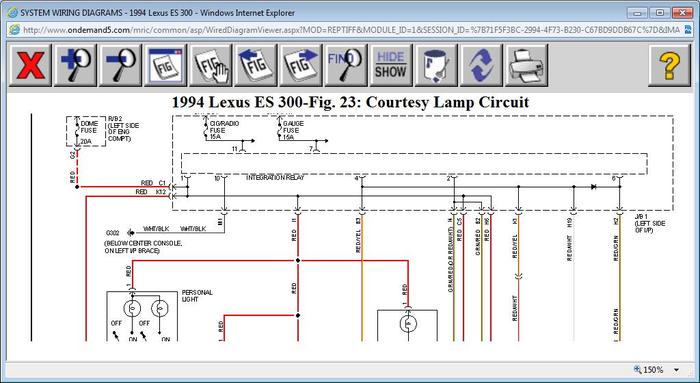Screen dimensions: 700x383
Task: Zoom out with the minus magnifier
Action: click(120, 65)
